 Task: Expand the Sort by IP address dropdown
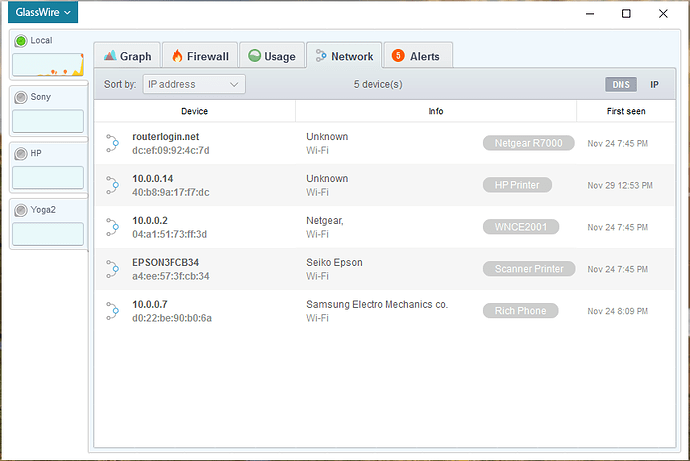[x=194, y=85]
